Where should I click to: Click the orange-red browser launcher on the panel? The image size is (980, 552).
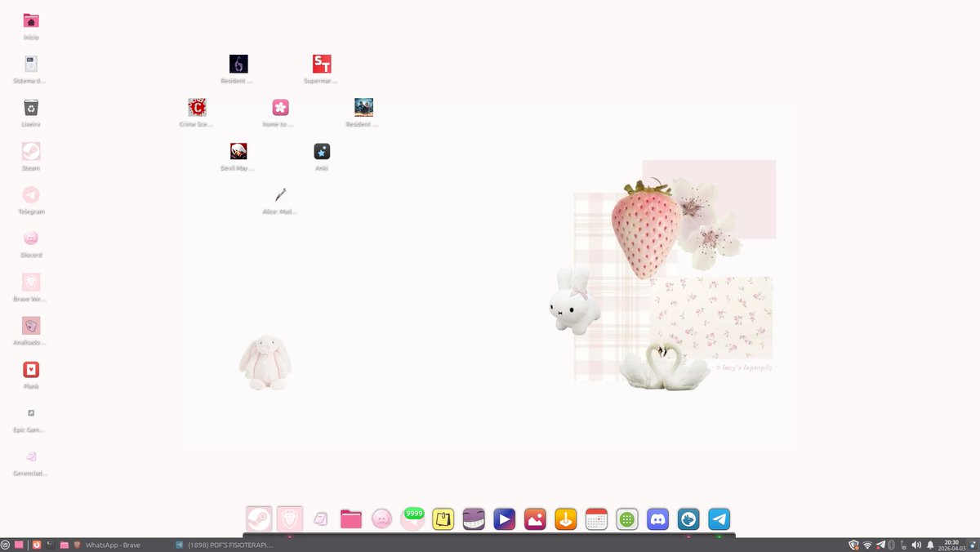click(37, 545)
